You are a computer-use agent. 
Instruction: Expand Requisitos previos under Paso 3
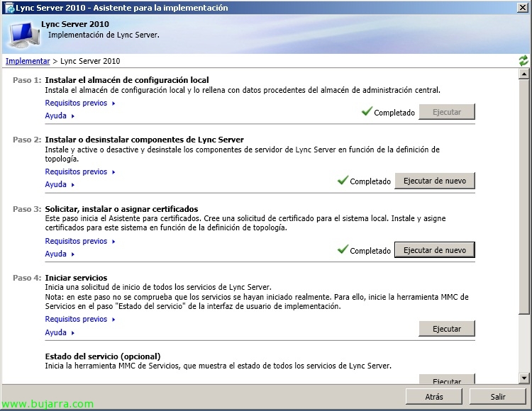click(x=79, y=241)
